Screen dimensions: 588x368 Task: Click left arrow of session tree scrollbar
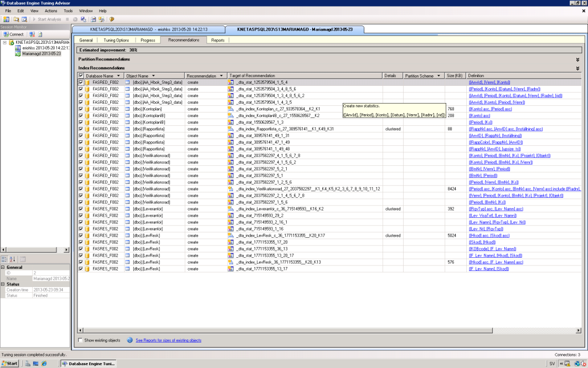(x=3, y=250)
